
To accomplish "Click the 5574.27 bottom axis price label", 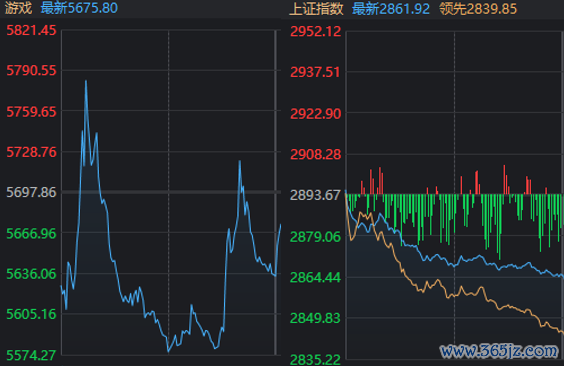I will pyautogui.click(x=32, y=356).
